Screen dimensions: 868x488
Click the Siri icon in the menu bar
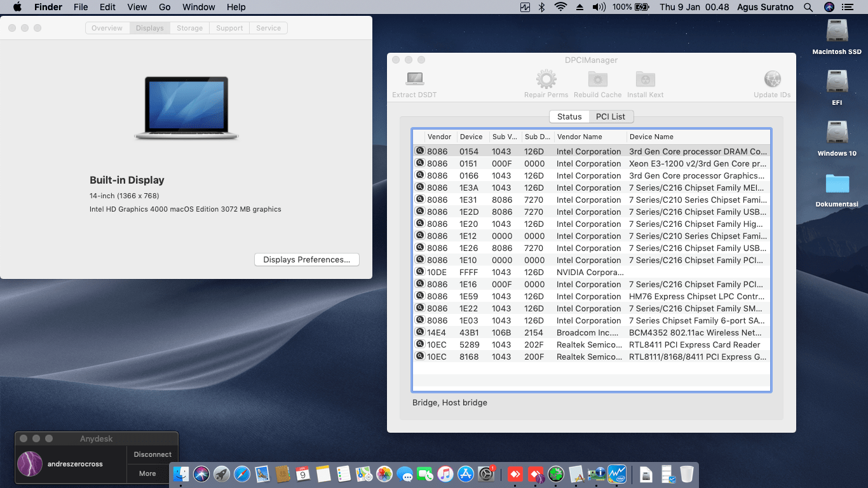(829, 7)
